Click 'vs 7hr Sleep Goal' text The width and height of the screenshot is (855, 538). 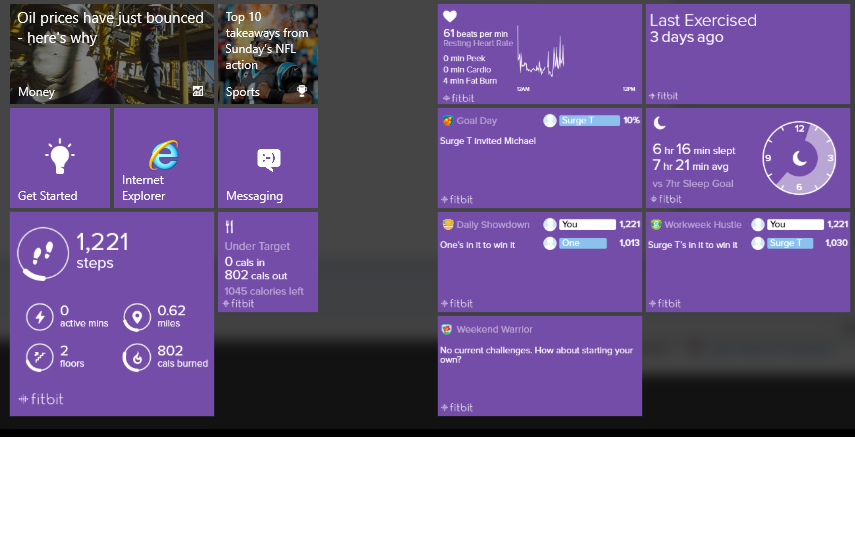(x=693, y=184)
